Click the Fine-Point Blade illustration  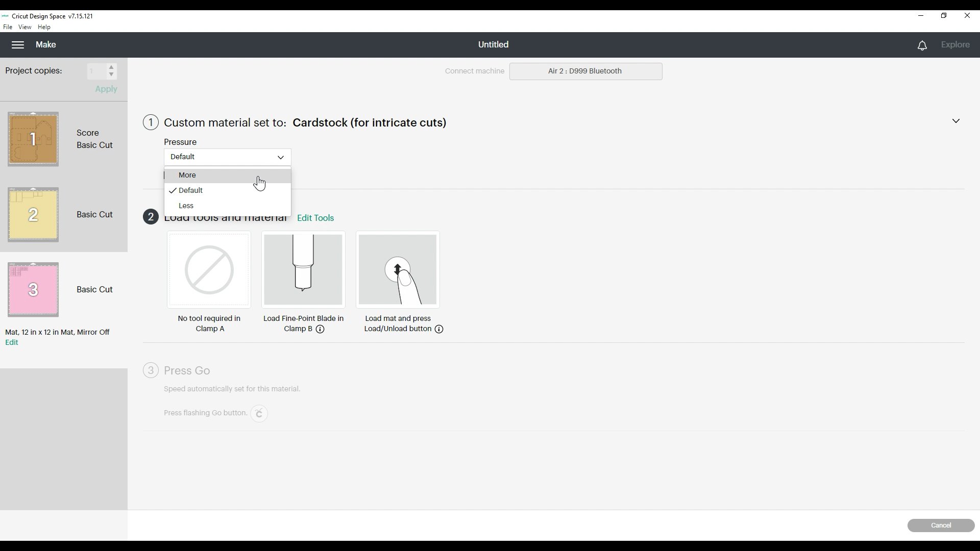303,269
